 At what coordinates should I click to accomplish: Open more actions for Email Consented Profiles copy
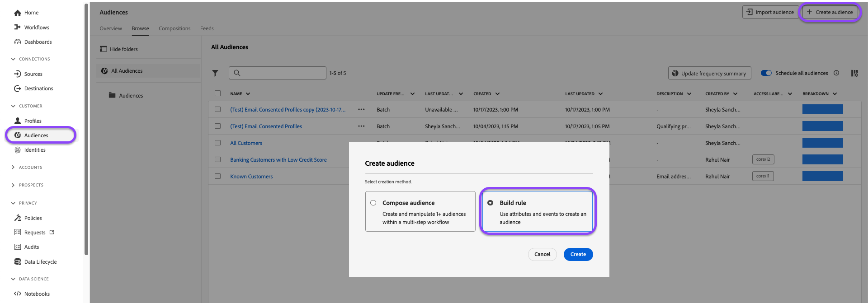coord(361,110)
